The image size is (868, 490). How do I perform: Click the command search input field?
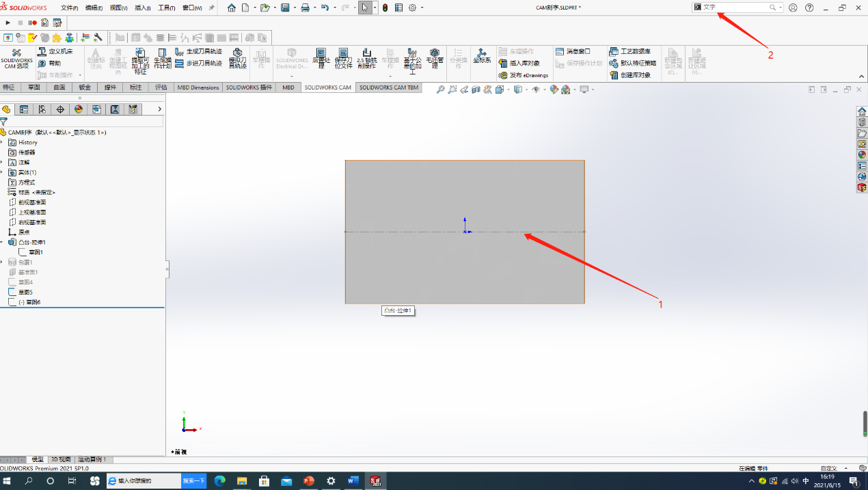735,8
